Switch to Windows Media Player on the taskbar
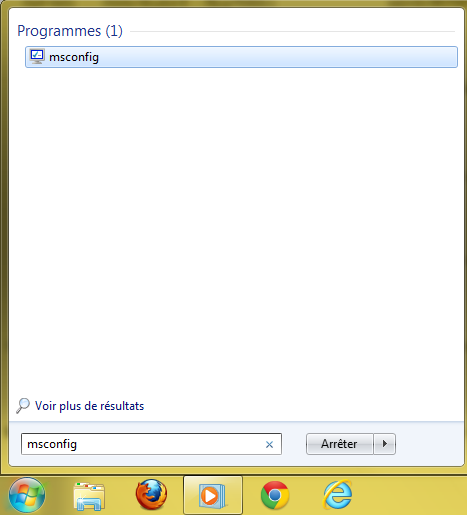The width and height of the screenshot is (467, 515). point(213,495)
